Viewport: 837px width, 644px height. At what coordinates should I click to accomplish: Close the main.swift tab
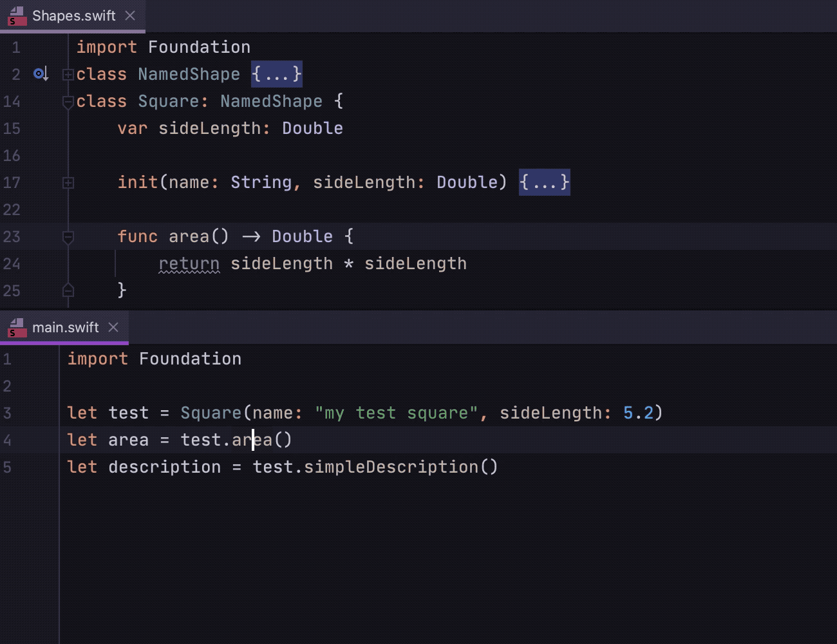113,327
